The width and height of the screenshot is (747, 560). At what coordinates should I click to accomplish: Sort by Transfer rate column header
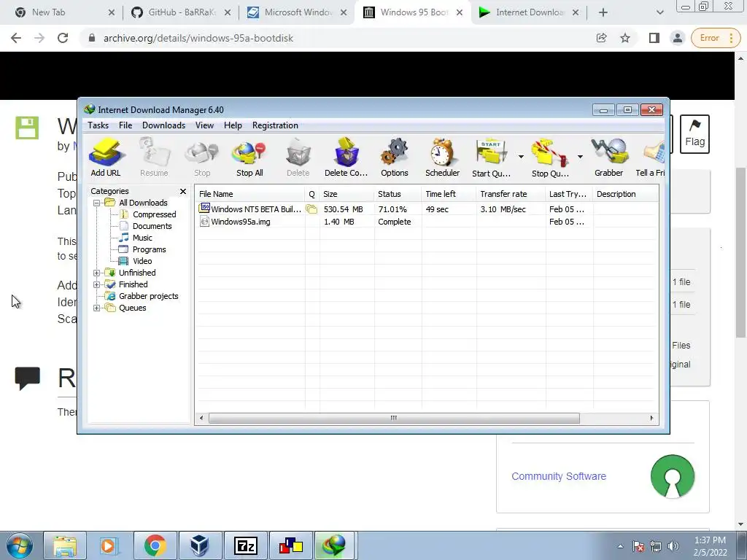[x=511, y=194]
